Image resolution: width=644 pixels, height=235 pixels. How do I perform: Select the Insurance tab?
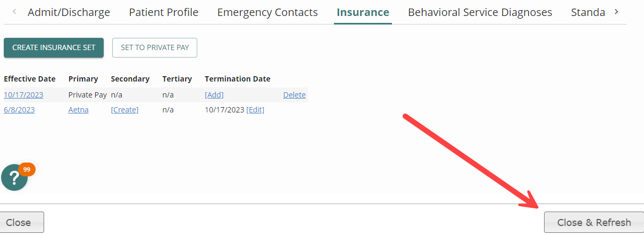coord(363,12)
